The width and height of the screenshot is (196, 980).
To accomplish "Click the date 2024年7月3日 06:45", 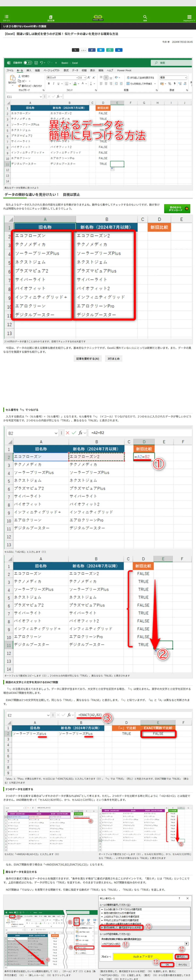I will [182, 42].
